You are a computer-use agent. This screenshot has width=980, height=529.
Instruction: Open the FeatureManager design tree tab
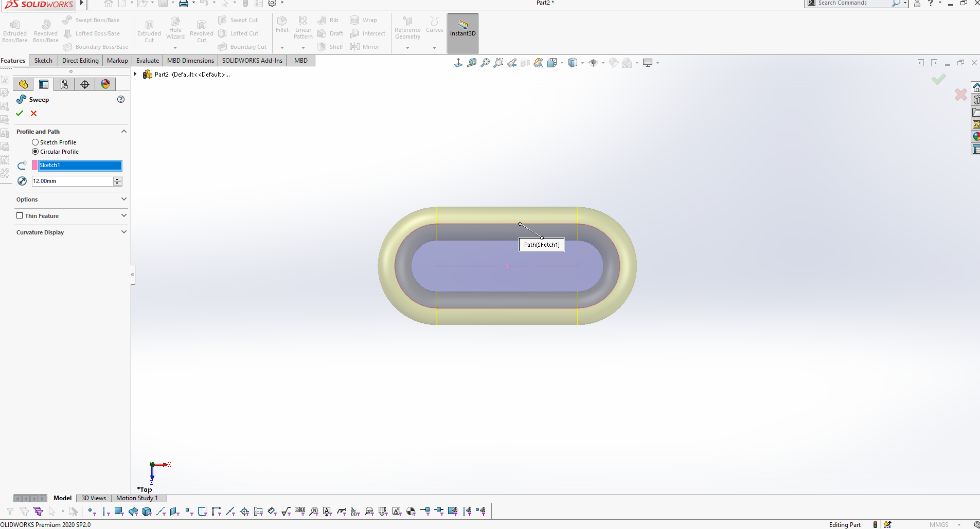coord(23,84)
